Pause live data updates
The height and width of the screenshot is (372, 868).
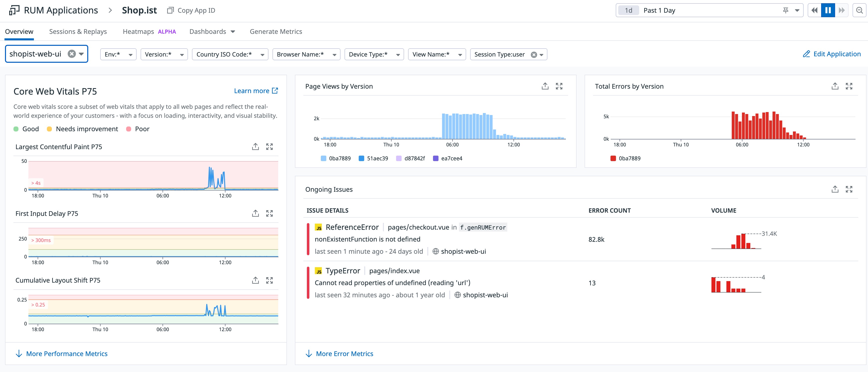point(828,10)
